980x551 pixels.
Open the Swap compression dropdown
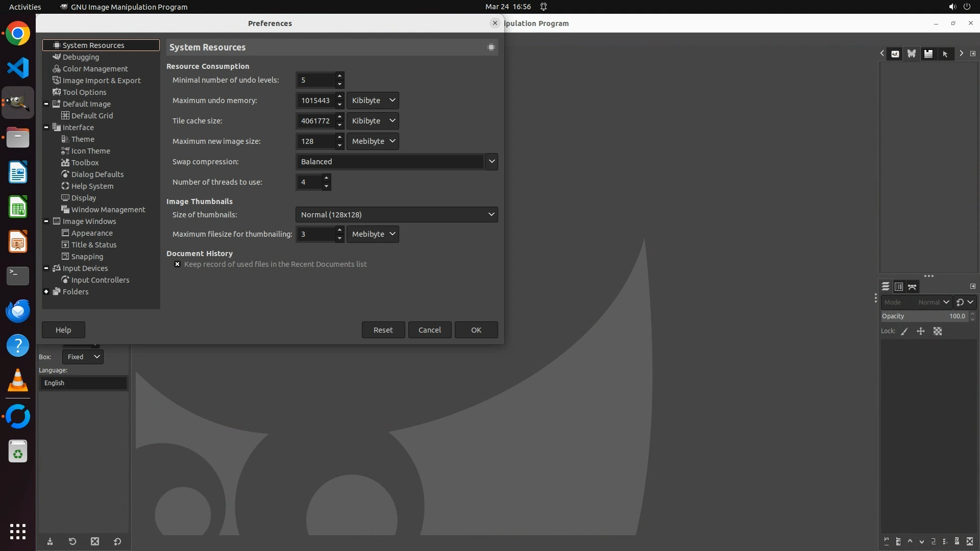(396, 162)
